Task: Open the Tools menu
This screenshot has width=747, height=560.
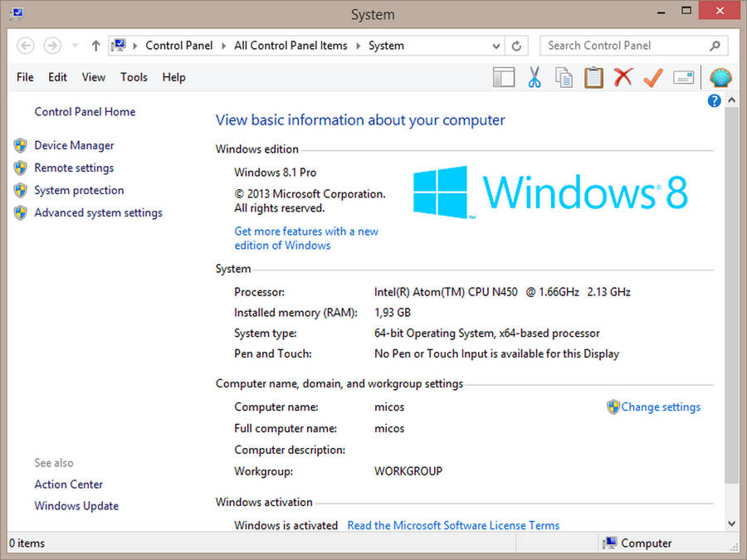Action: click(134, 77)
